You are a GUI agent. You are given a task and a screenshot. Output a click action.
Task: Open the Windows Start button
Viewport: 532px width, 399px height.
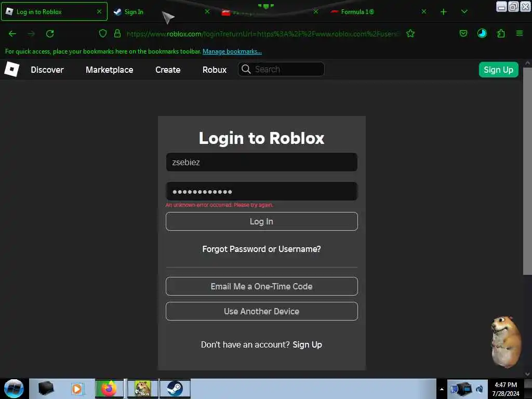(x=14, y=389)
